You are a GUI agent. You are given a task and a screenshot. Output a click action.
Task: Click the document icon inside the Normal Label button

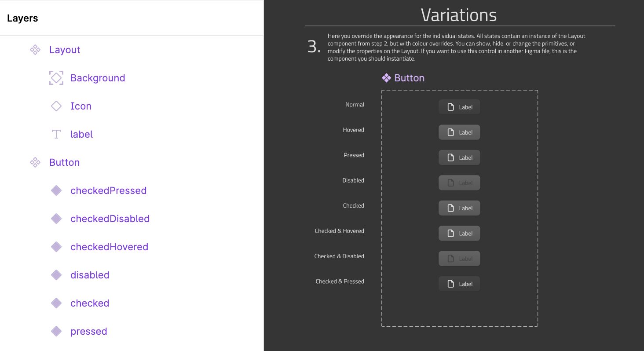pos(450,106)
